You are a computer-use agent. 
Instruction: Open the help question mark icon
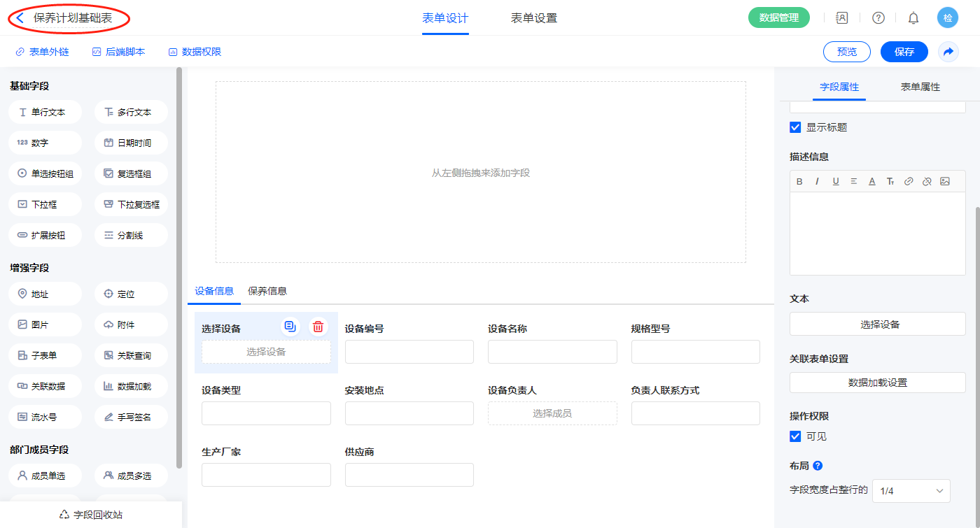(x=878, y=18)
